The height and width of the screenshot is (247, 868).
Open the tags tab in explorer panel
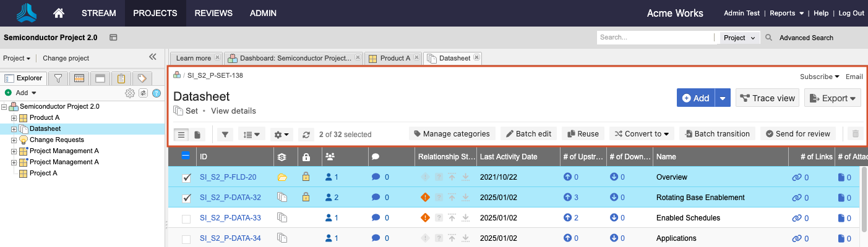142,78
